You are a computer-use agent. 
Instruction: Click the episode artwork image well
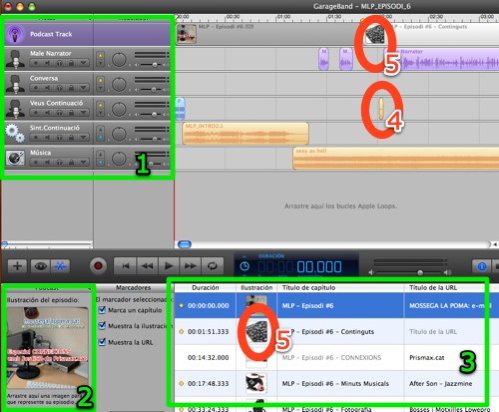click(47, 348)
